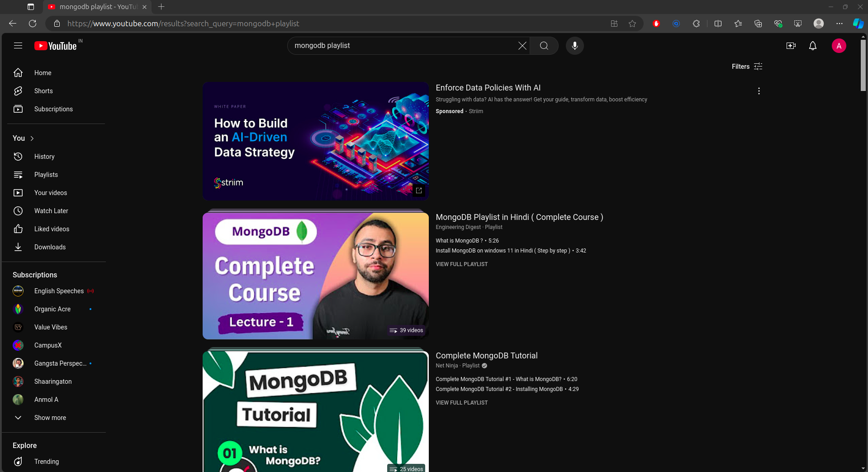
Task: Open the main hamburger menu
Action: [18, 45]
